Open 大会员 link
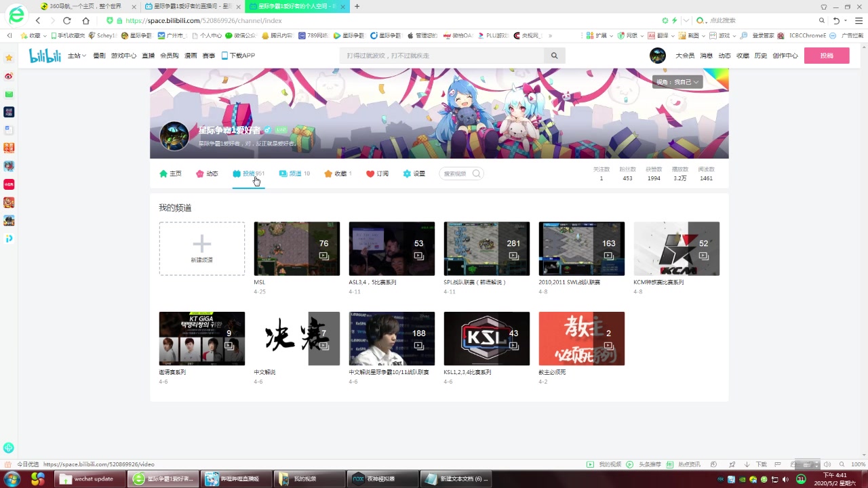 click(685, 56)
